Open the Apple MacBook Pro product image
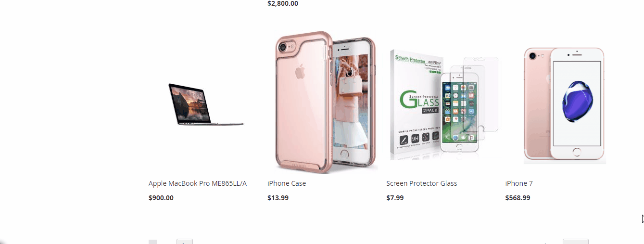The height and width of the screenshot is (244, 644). pos(206,104)
